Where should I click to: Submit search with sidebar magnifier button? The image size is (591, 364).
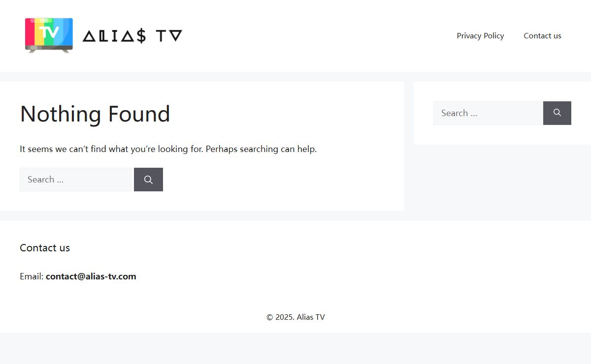pos(557,113)
